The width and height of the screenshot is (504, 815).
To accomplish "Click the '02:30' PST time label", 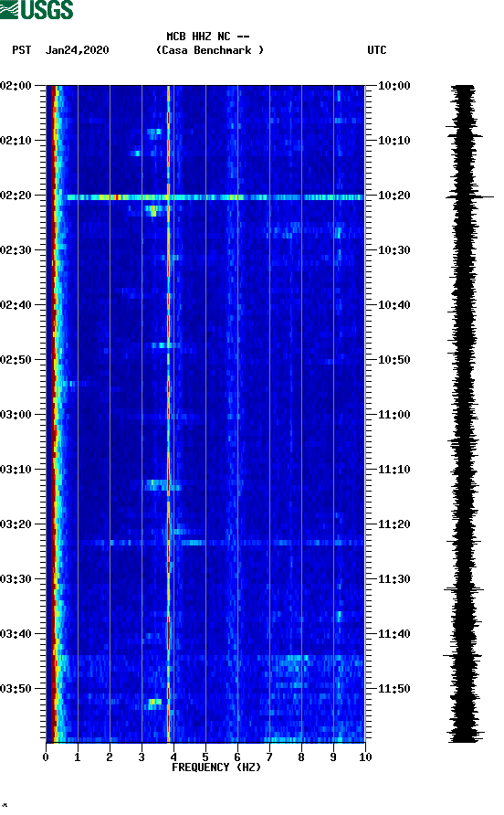I will click(16, 250).
